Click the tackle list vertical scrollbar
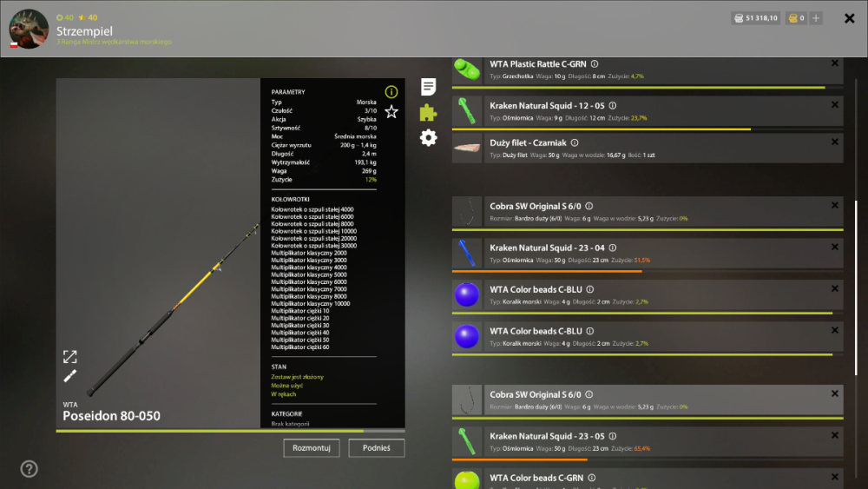This screenshot has height=489, width=868. [x=856, y=288]
